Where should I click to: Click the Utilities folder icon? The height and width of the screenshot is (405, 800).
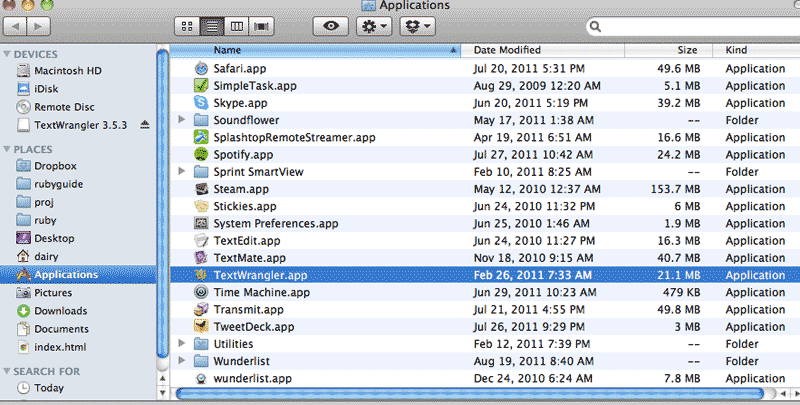pyautogui.click(x=201, y=344)
